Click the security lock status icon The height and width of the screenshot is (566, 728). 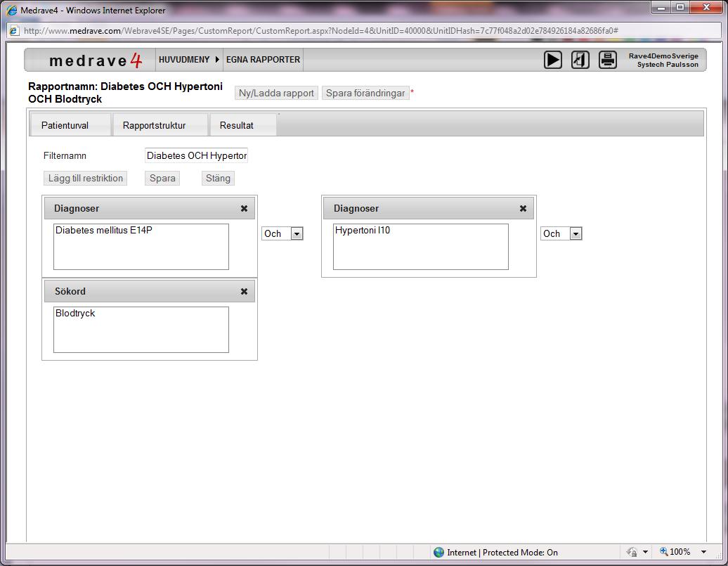pos(632,552)
